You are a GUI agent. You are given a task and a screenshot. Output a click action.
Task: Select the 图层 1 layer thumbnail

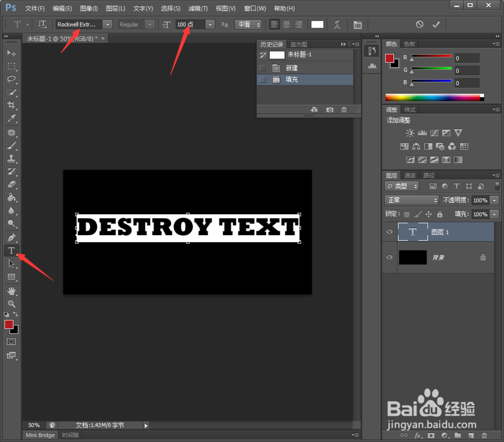coord(413,232)
